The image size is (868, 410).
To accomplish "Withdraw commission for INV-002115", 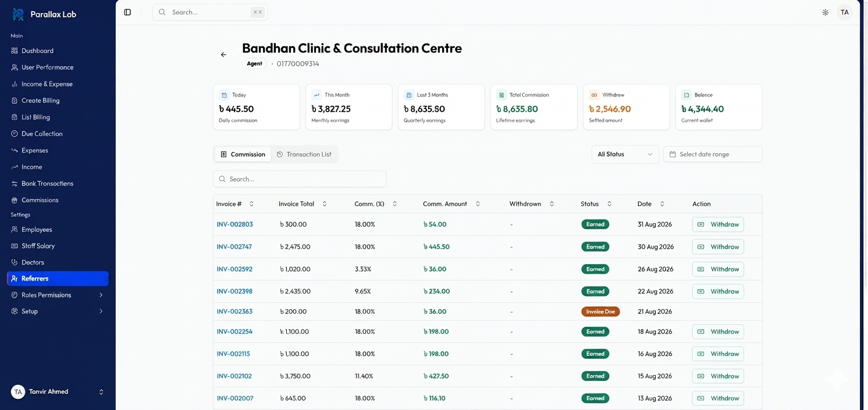I will 718,354.
